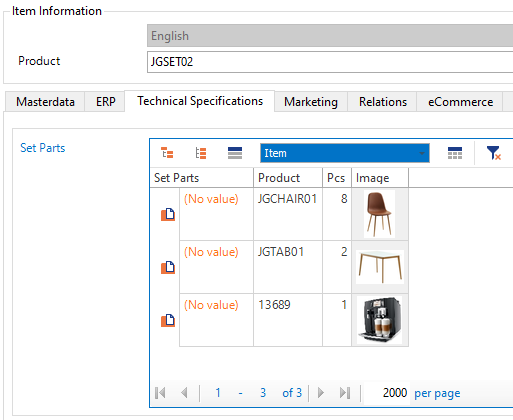Switch to the ERP tab

tap(106, 102)
